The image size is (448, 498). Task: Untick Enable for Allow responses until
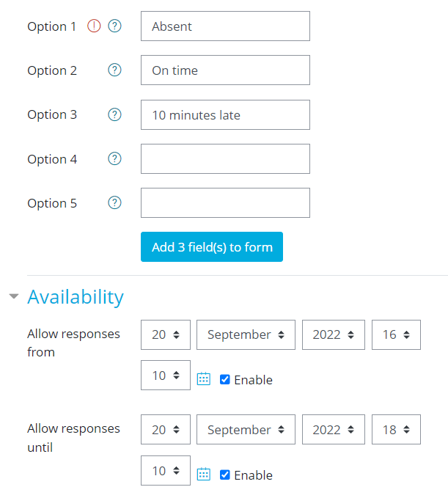pos(225,475)
